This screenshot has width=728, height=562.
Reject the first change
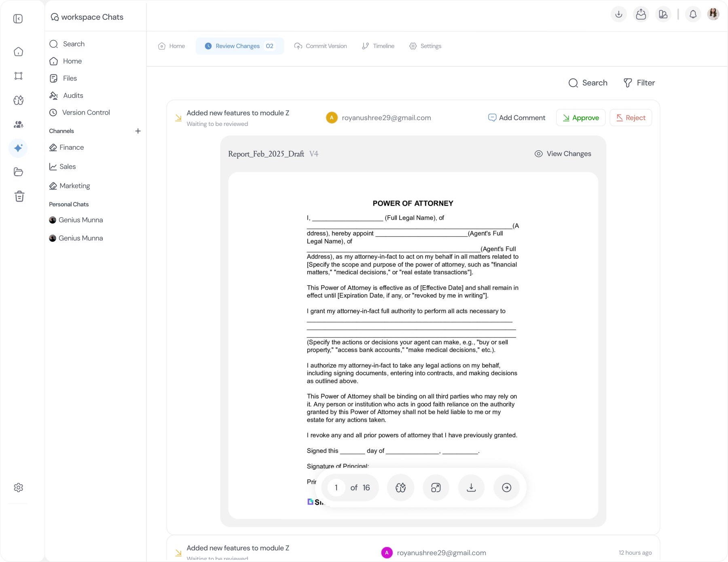631,118
